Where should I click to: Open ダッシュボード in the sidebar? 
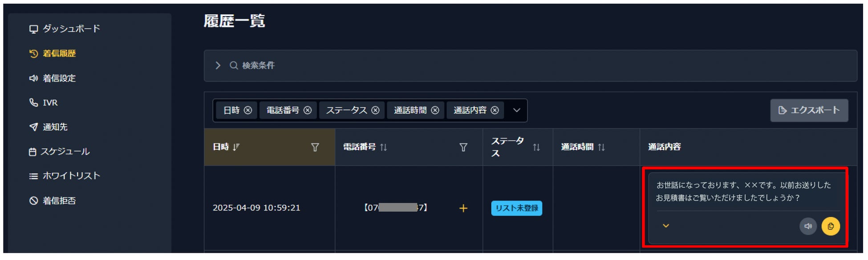[x=71, y=29]
